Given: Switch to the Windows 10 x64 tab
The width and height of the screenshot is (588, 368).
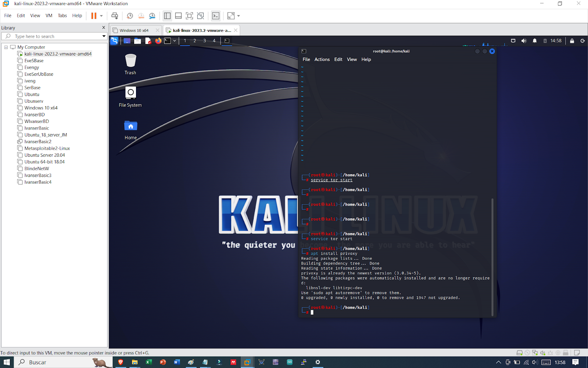Looking at the screenshot, I should point(134,31).
